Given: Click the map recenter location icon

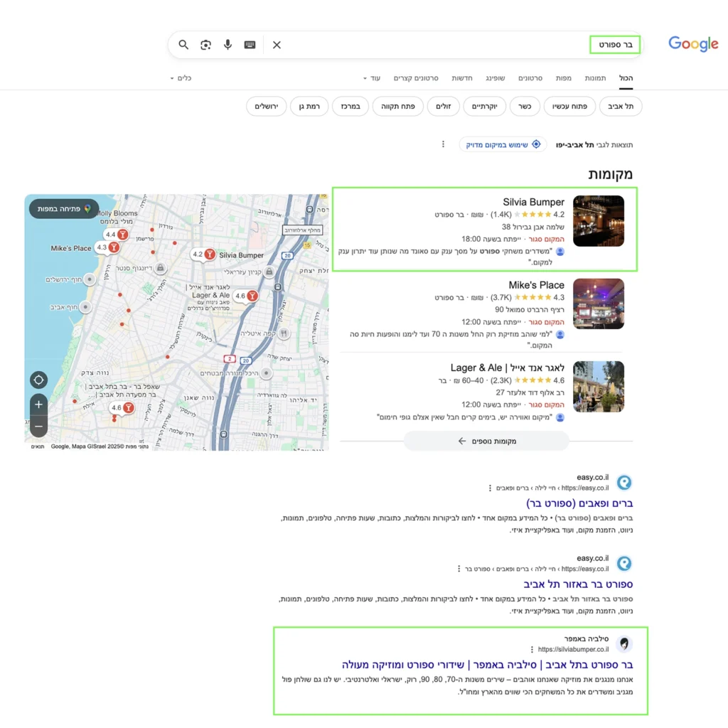Looking at the screenshot, I should click(38, 380).
